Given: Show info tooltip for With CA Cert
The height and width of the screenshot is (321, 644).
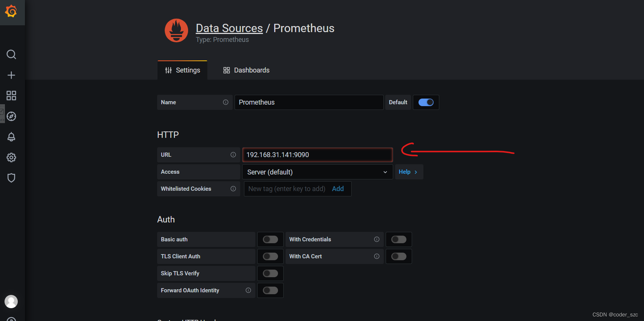Looking at the screenshot, I should pos(377,256).
